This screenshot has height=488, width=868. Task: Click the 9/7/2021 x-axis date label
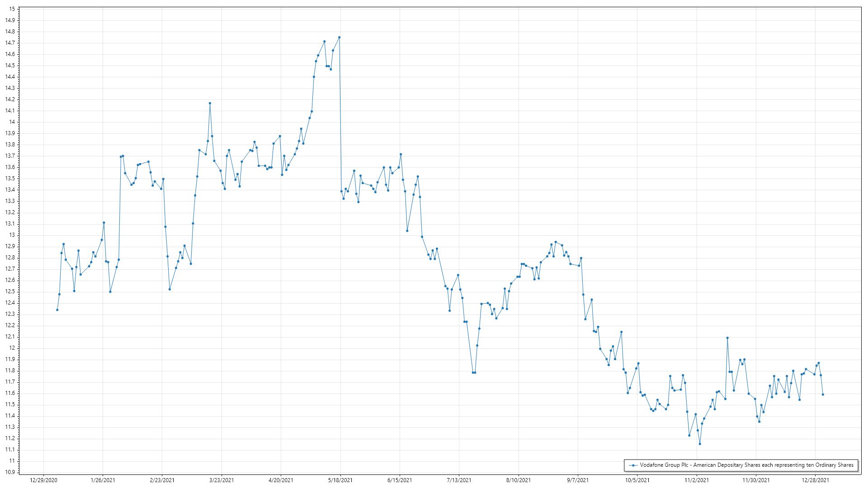tap(578, 480)
